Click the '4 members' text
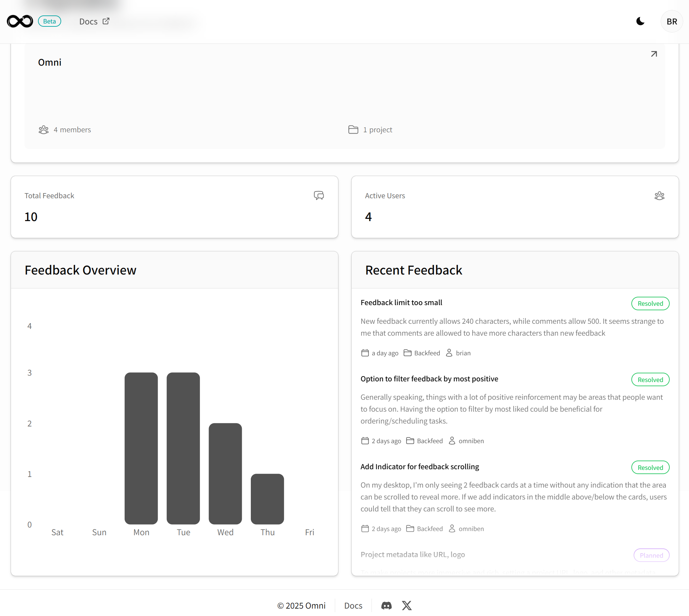The width and height of the screenshot is (689, 616). pos(72,130)
